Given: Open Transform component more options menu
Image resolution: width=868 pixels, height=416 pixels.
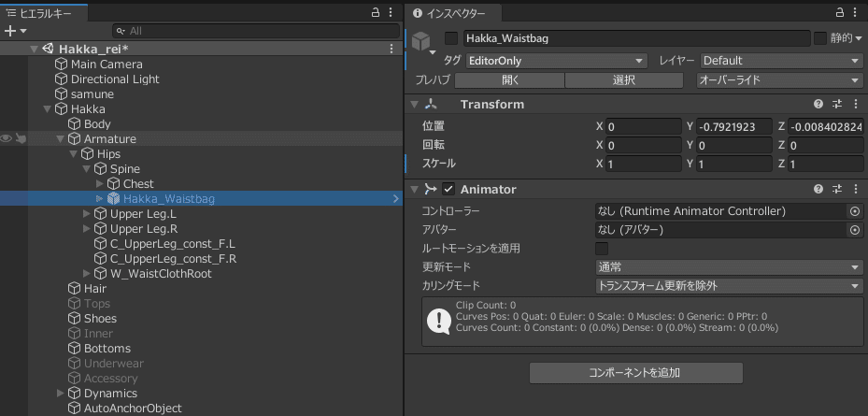Looking at the screenshot, I should [x=855, y=104].
